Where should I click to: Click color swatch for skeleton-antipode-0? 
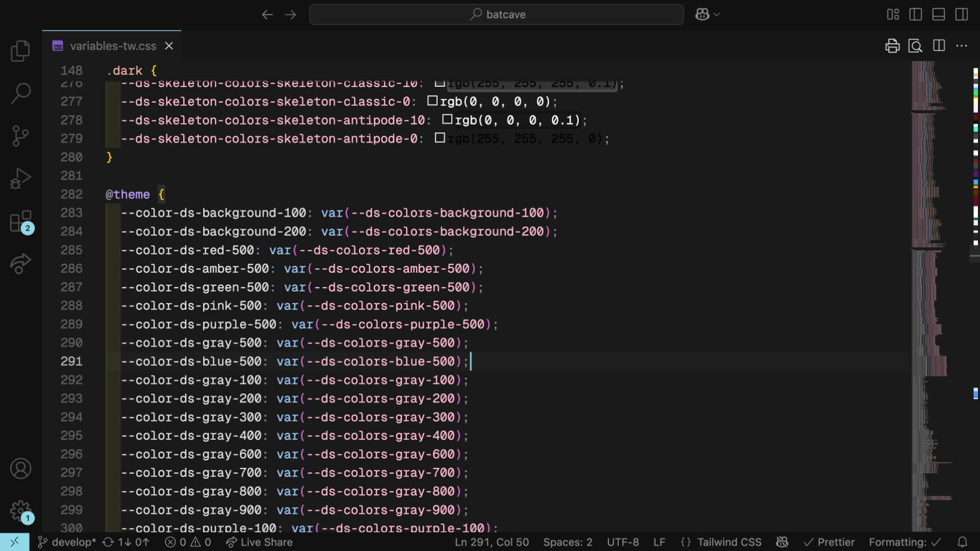tap(440, 138)
